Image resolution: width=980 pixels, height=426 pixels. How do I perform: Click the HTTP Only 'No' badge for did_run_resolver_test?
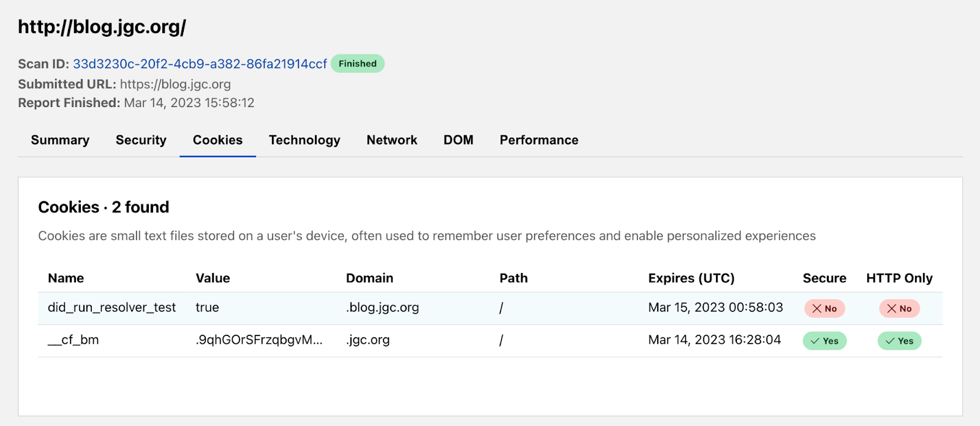coord(899,308)
